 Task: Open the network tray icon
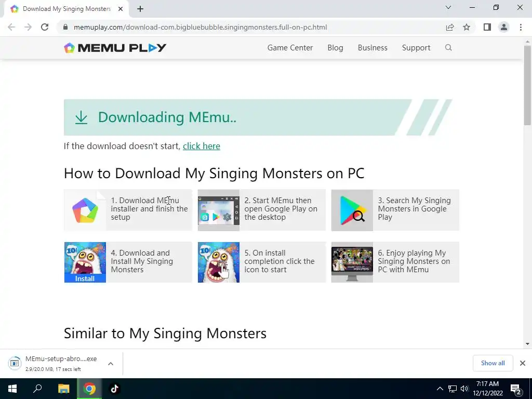(x=453, y=389)
